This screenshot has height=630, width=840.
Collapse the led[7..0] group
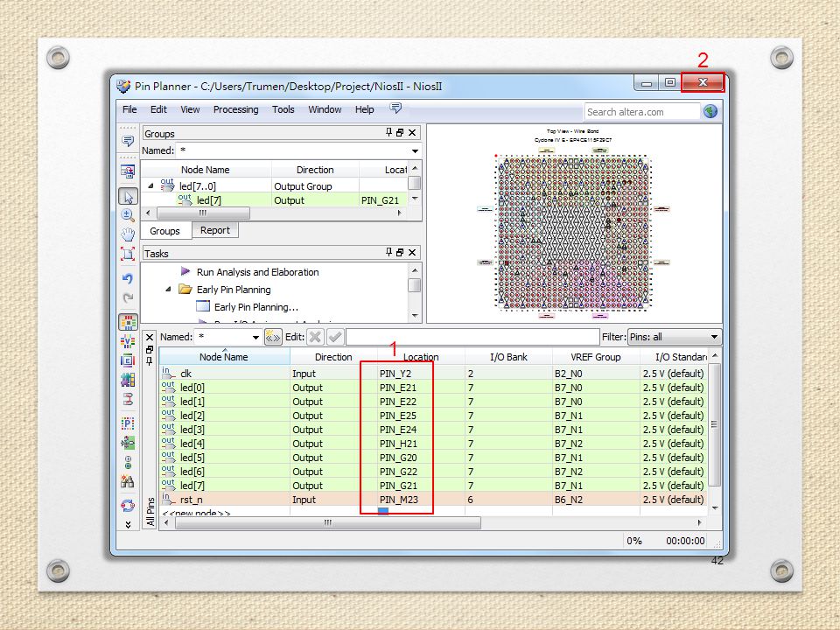(x=151, y=185)
